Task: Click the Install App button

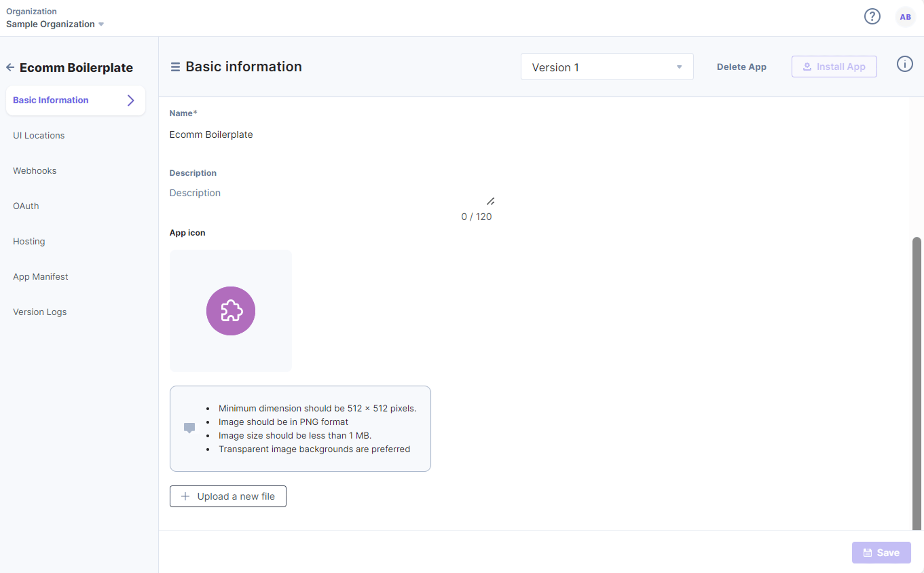Action: tap(834, 67)
